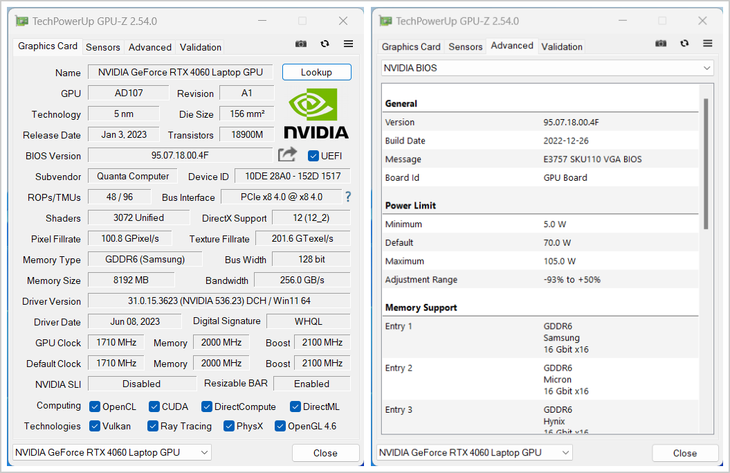The width and height of the screenshot is (730, 473).
Task: Toggle the CUDA checkbox
Action: click(154, 407)
